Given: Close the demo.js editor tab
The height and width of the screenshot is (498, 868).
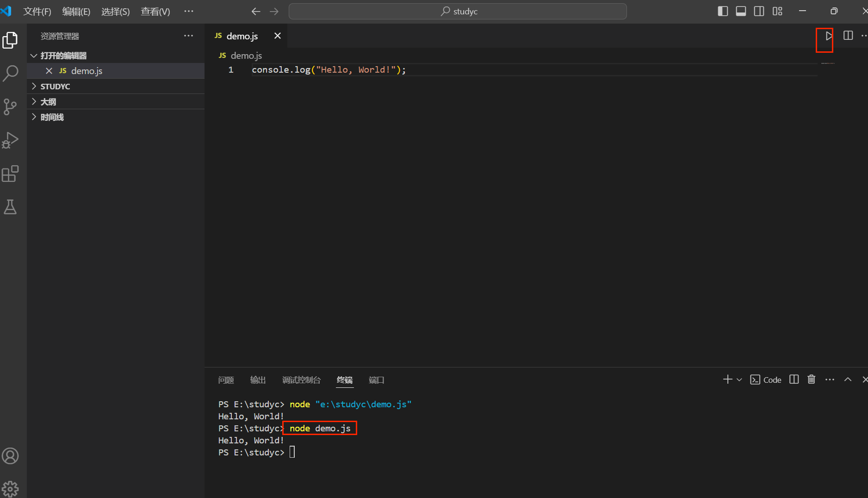Looking at the screenshot, I should click(x=278, y=36).
